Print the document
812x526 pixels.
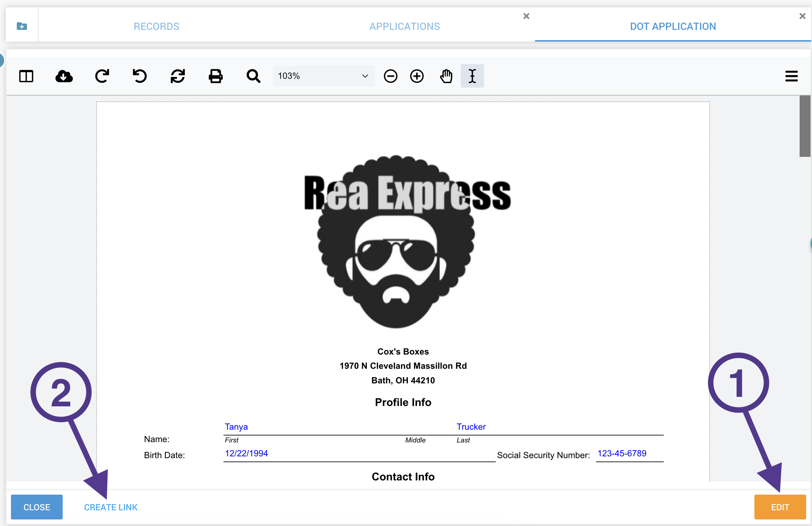[x=215, y=76]
